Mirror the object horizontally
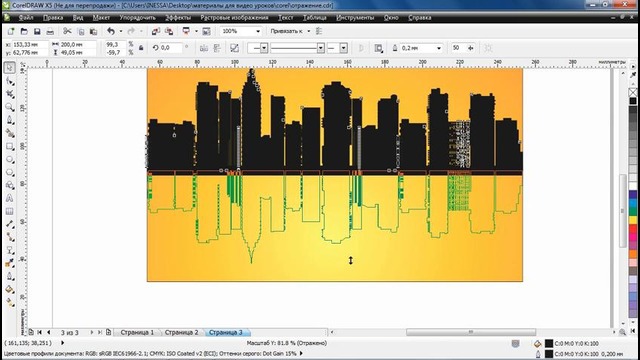The height and width of the screenshot is (360, 640). [x=204, y=48]
